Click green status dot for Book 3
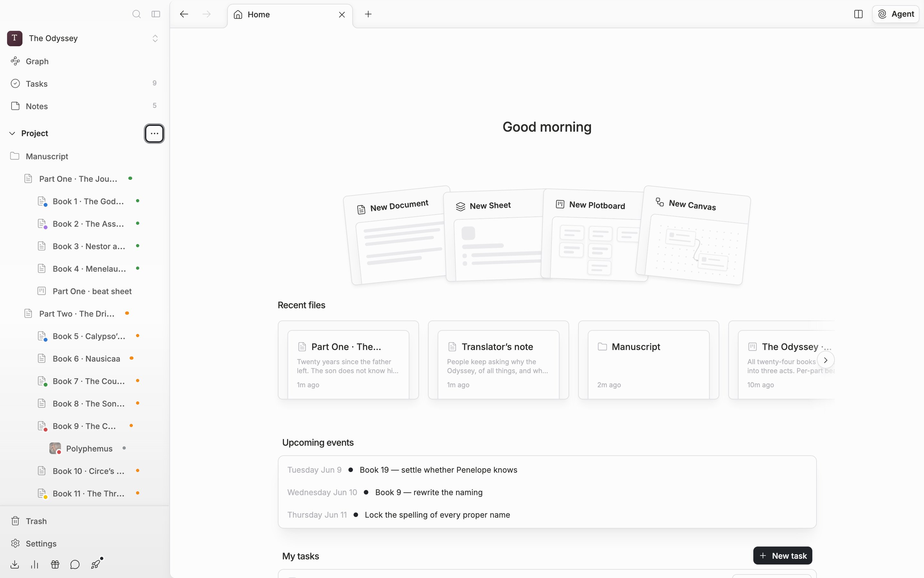The image size is (924, 578). click(x=137, y=246)
